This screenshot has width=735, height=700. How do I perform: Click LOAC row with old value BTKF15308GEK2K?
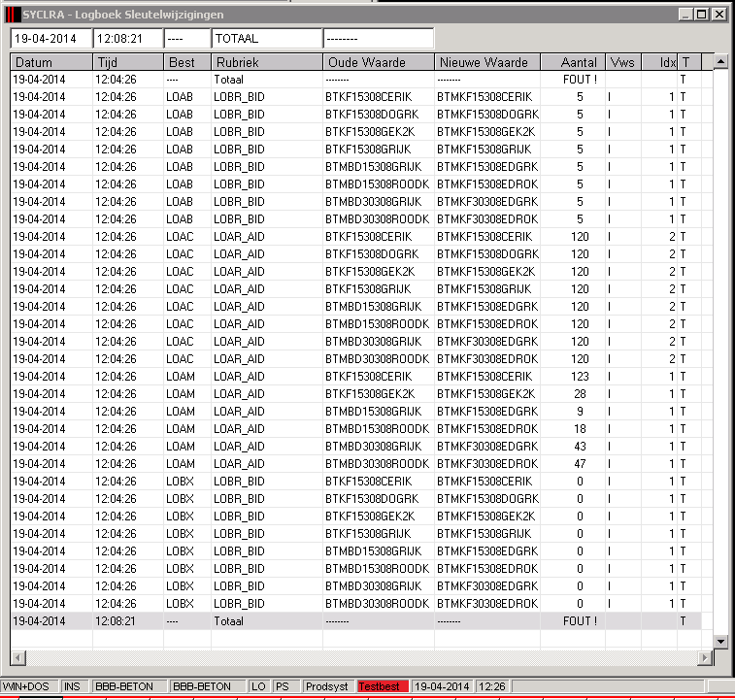(x=355, y=272)
